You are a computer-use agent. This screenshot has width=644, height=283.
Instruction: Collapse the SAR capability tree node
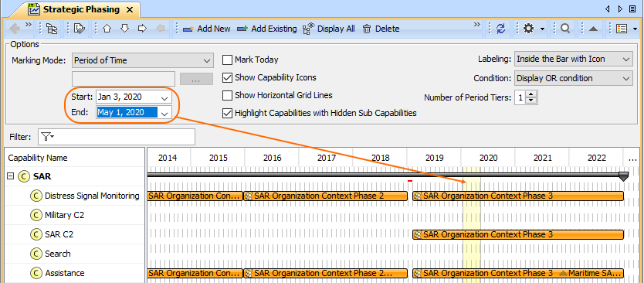point(10,176)
